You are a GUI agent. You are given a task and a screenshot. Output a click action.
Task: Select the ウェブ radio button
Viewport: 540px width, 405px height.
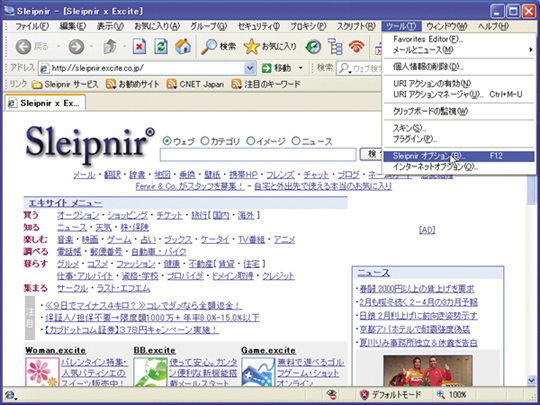tap(167, 141)
